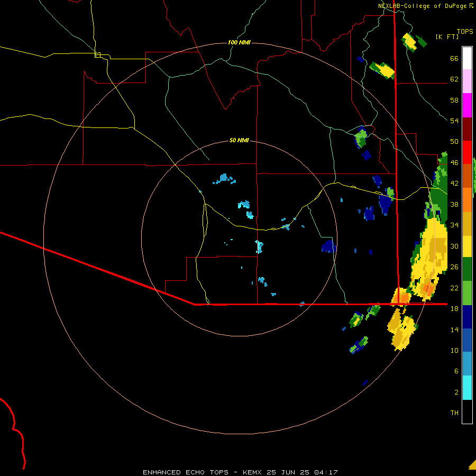Click the gold legend swatch

[x=467, y=224]
